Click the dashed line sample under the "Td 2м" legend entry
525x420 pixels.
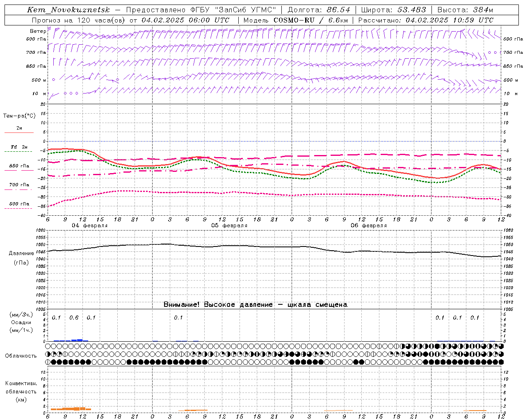click(18, 152)
